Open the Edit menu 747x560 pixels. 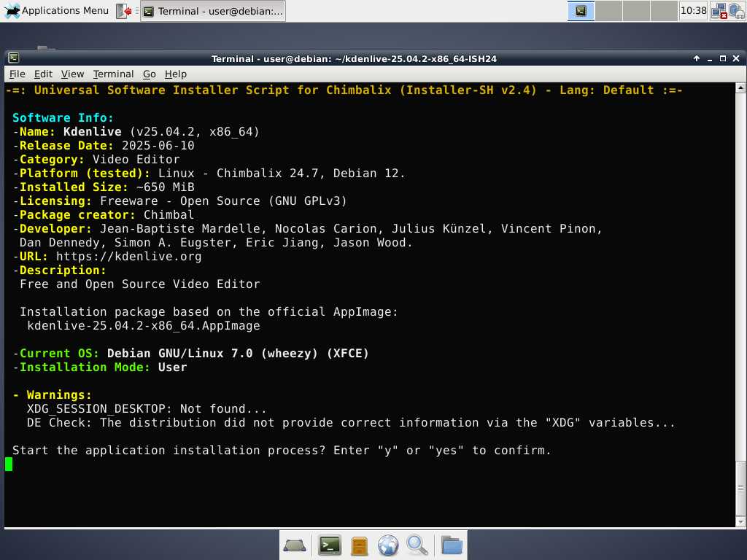click(x=43, y=74)
